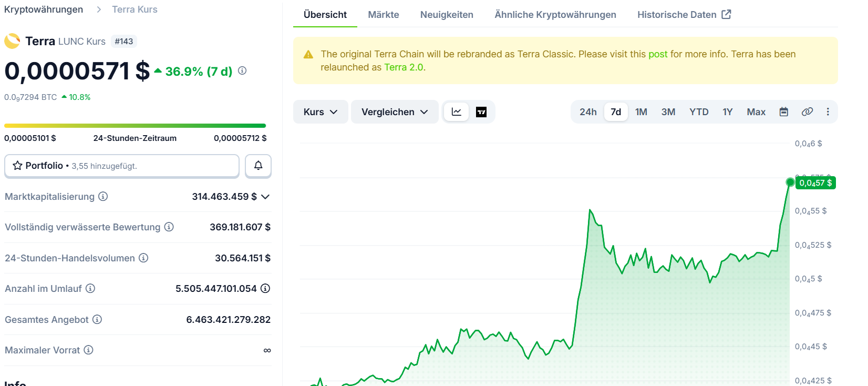The width and height of the screenshot is (868, 386).
Task: Open info tooltip for Maximaler Vorrat
Action: 89,350
